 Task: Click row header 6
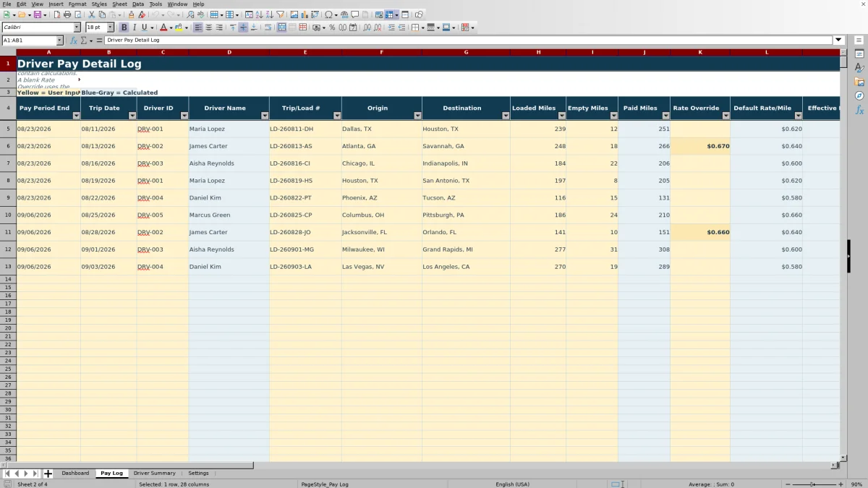tap(8, 146)
